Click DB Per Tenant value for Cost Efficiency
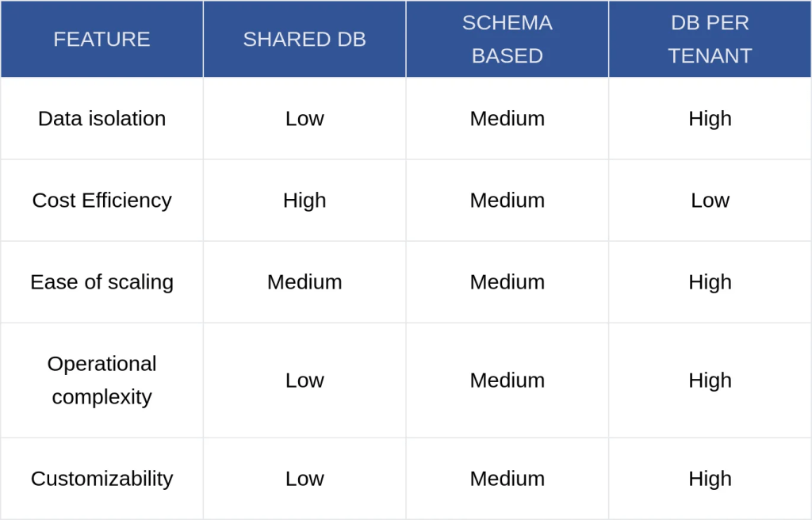The height and width of the screenshot is (520, 812). coord(710,200)
